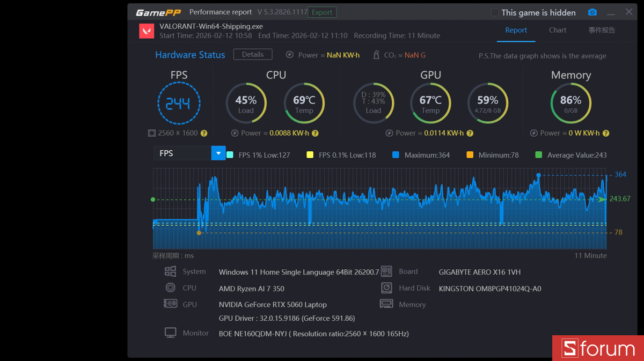Click the Monitor icon near BOE NE160QDM
The width and height of the screenshot is (644, 361).
click(170, 333)
